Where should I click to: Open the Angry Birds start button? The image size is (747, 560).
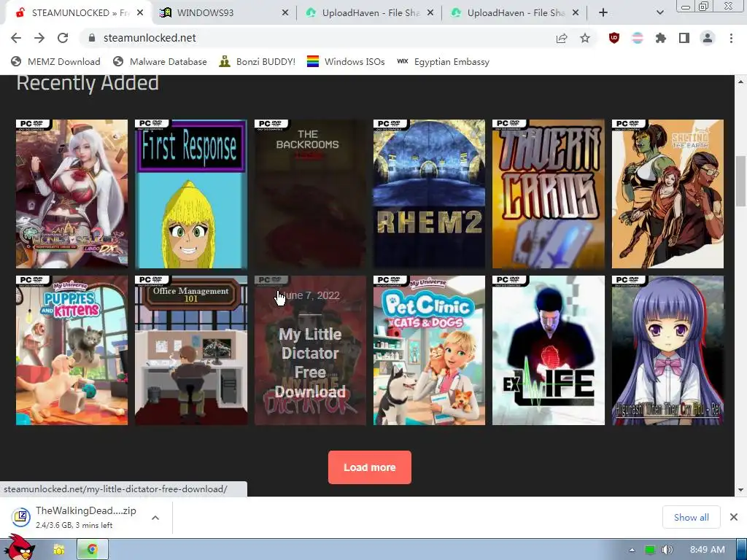pyautogui.click(x=20, y=547)
